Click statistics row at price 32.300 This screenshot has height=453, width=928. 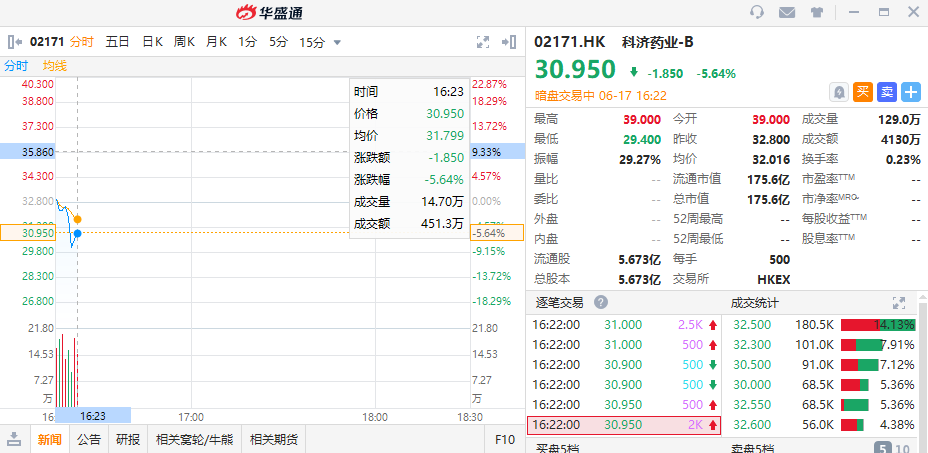click(824, 345)
